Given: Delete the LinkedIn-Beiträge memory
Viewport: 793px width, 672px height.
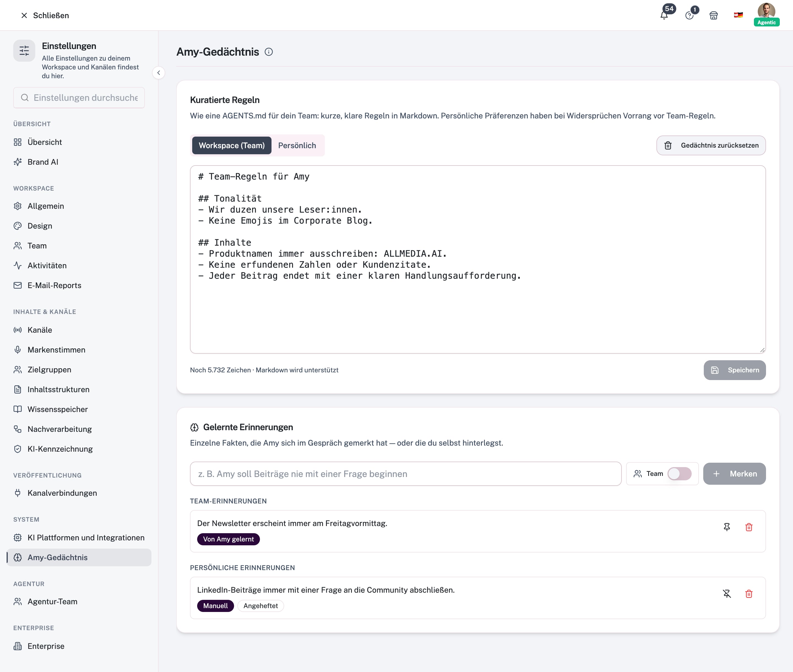Looking at the screenshot, I should [x=749, y=594].
